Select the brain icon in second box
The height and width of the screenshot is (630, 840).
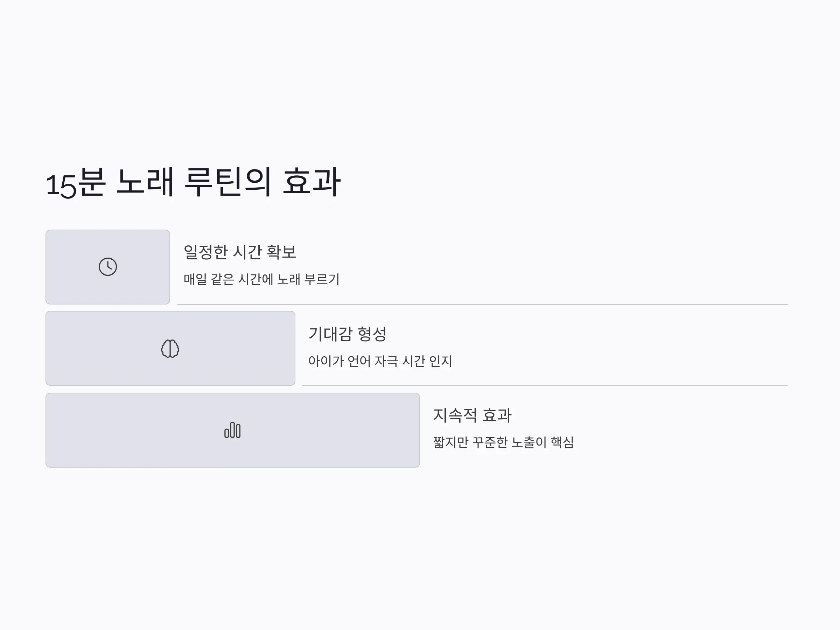tap(170, 348)
